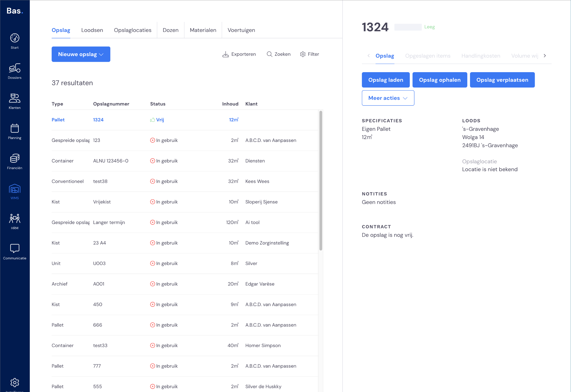Open the Communicatie chat icon

pyautogui.click(x=14, y=248)
